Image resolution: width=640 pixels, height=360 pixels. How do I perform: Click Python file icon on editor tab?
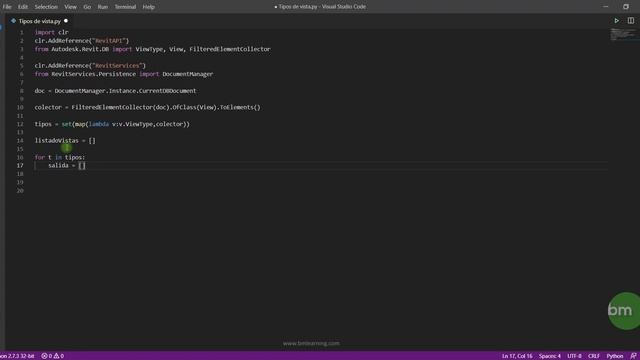(x=13, y=21)
